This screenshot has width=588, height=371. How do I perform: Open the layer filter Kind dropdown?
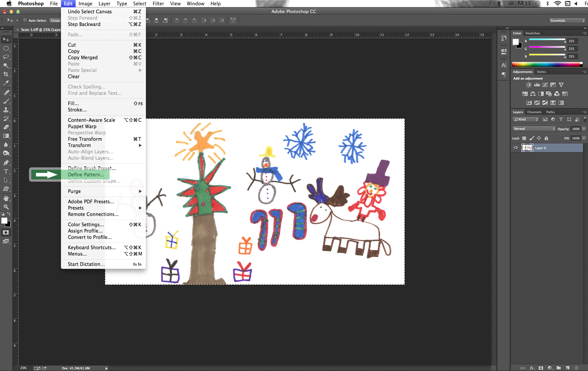coord(525,119)
